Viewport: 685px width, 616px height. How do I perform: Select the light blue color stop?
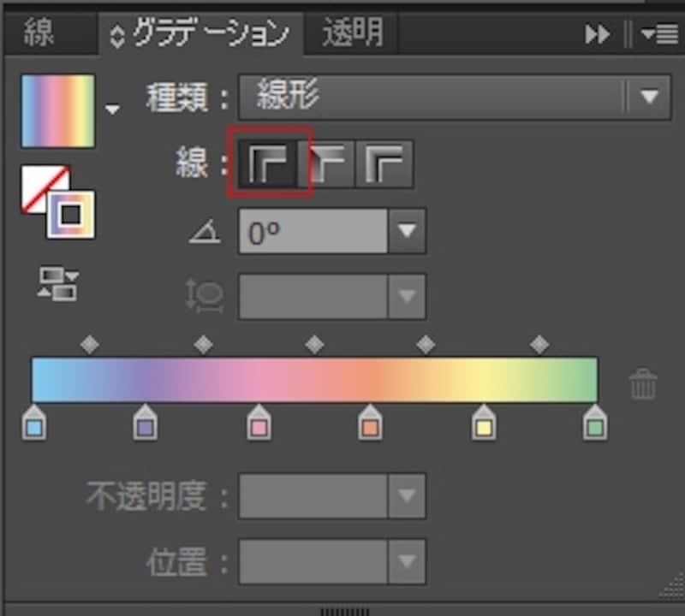click(34, 423)
